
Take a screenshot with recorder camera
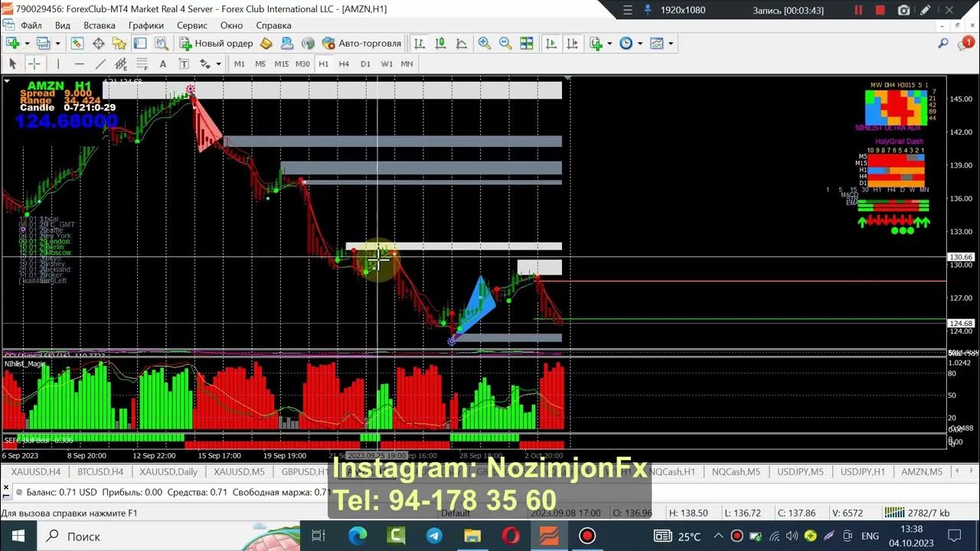[x=904, y=10]
